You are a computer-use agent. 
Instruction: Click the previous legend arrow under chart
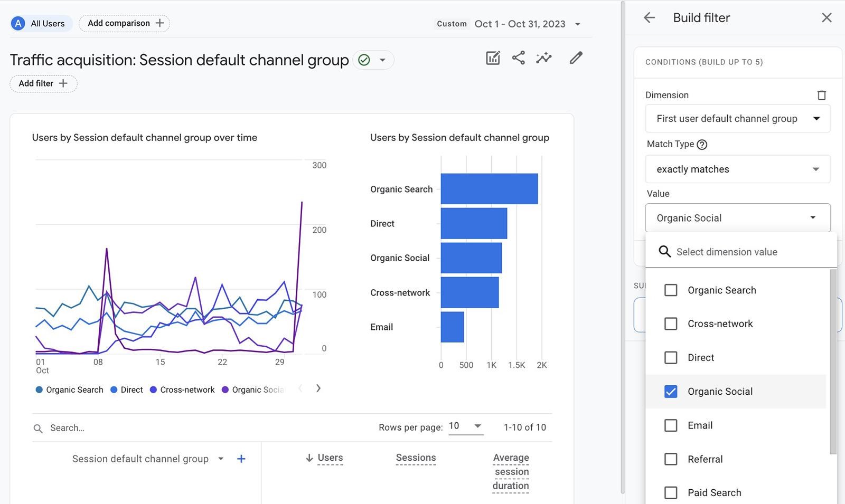tap(300, 388)
